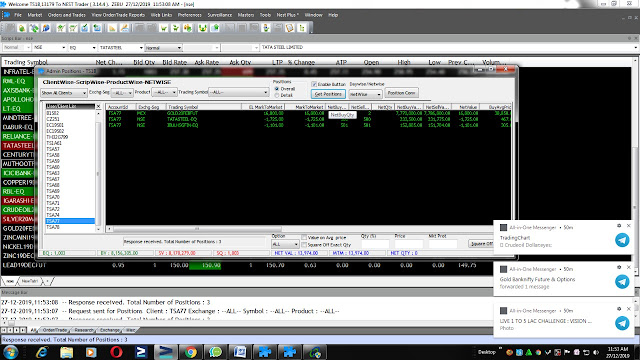
Task: Click the client list scroll down arrow
Action: [98, 229]
